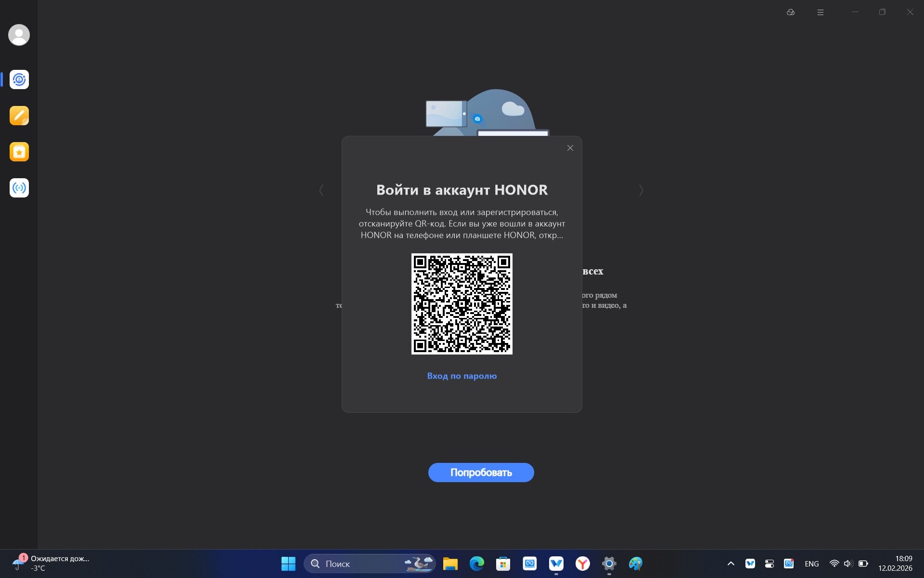Screen dimensions: 924x578
Task: Switch ENG language indicator in tray
Action: (x=811, y=564)
